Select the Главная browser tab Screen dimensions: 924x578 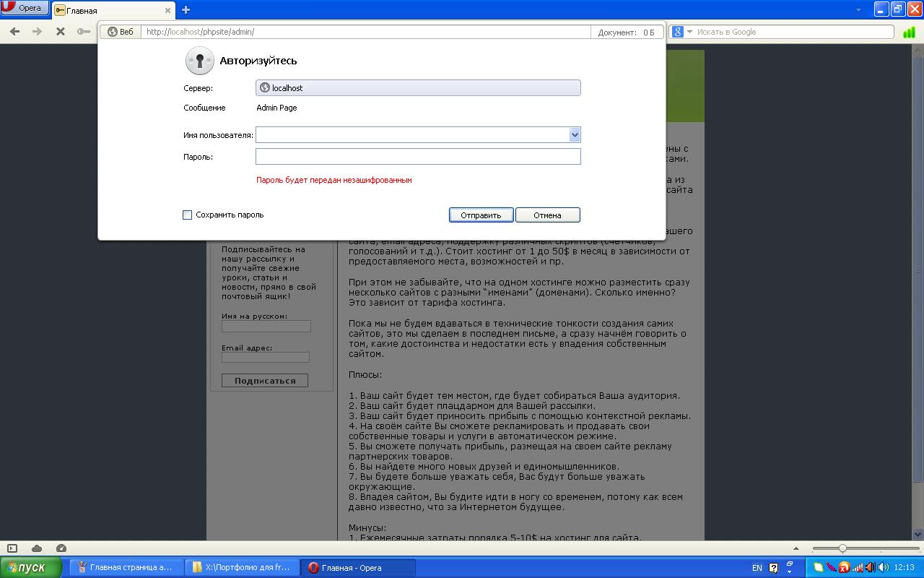(113, 10)
